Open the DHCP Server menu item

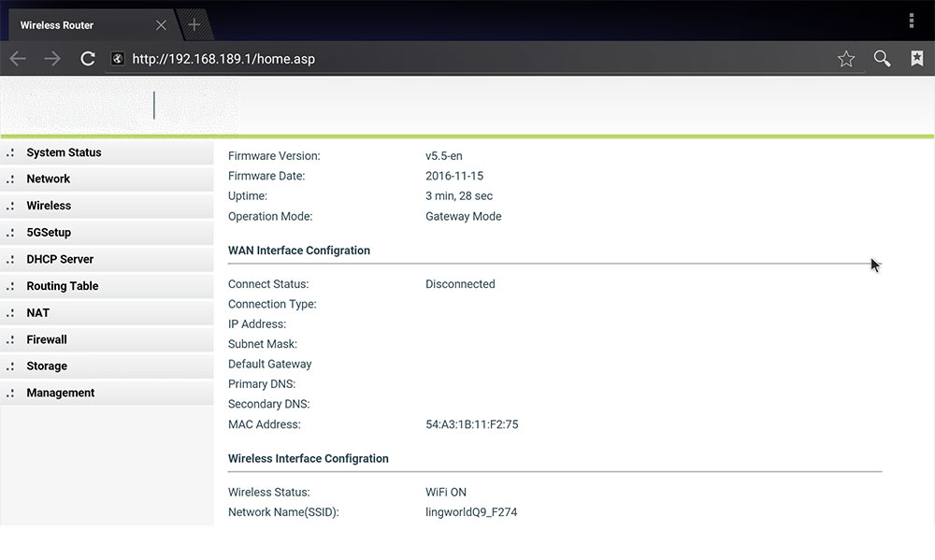click(60, 259)
